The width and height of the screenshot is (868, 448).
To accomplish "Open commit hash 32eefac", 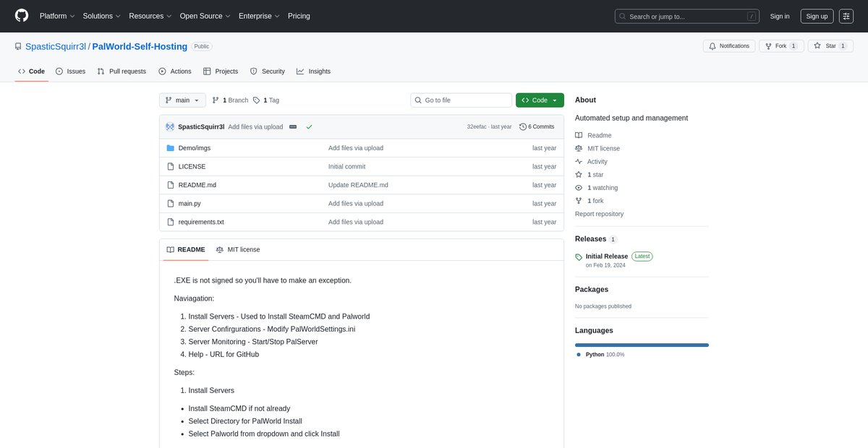I will coord(477,126).
